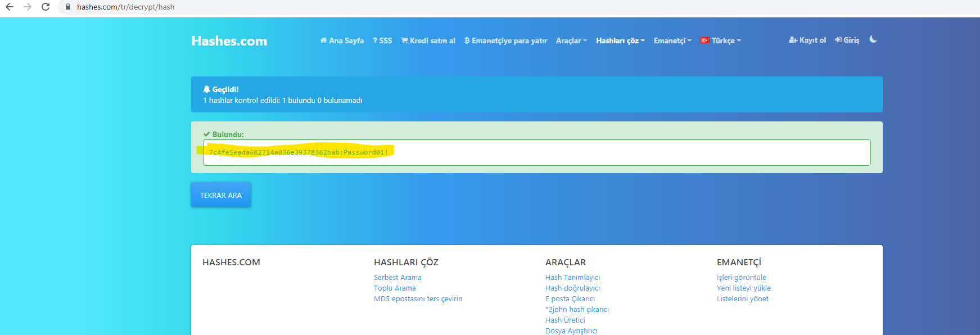Go to Ana Sayfa in the navbar
Screen dimensions: 980x335
[342, 40]
